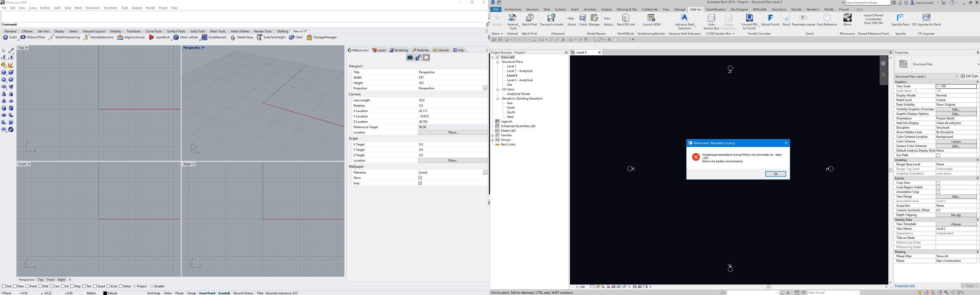Toggle the Wallpaper Gray checkbox in Rhino
This screenshot has width=980, height=295.
coord(420,183)
